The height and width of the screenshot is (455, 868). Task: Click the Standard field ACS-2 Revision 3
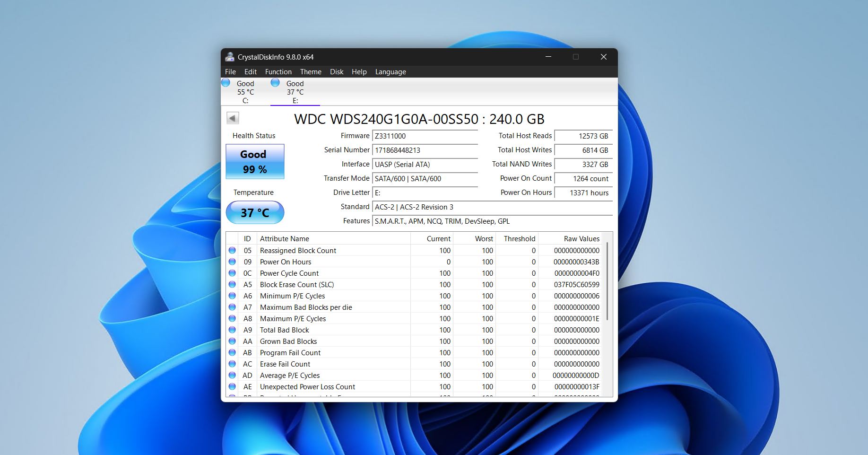(x=492, y=207)
